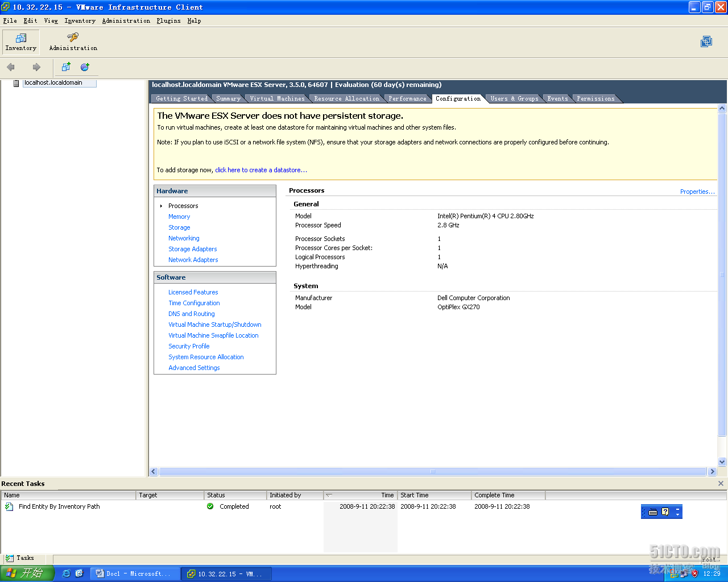The width and height of the screenshot is (728, 582).
Task: Open the Time Configuration link
Action: (194, 303)
